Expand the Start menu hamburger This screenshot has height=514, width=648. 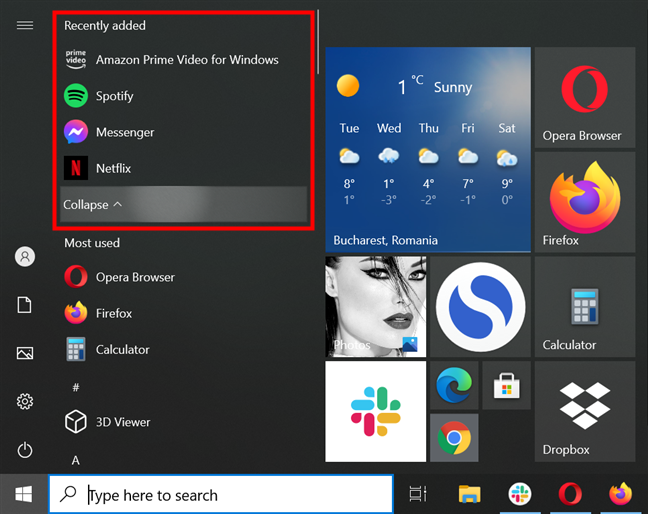25,25
